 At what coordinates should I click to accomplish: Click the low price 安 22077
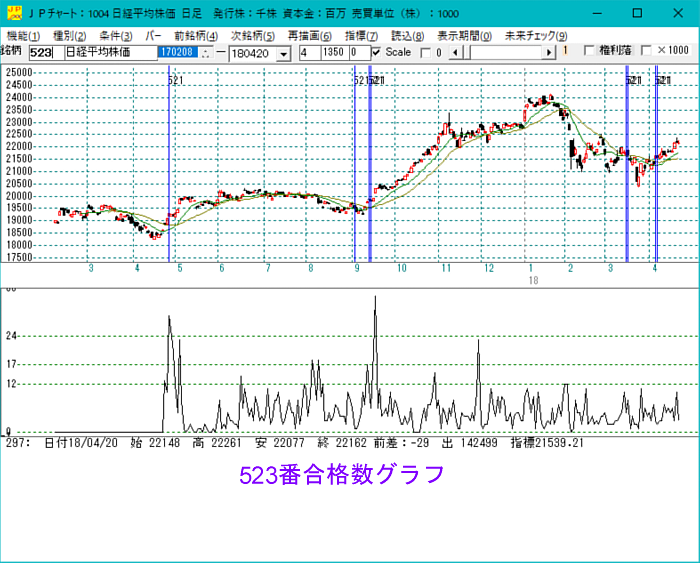(x=280, y=443)
